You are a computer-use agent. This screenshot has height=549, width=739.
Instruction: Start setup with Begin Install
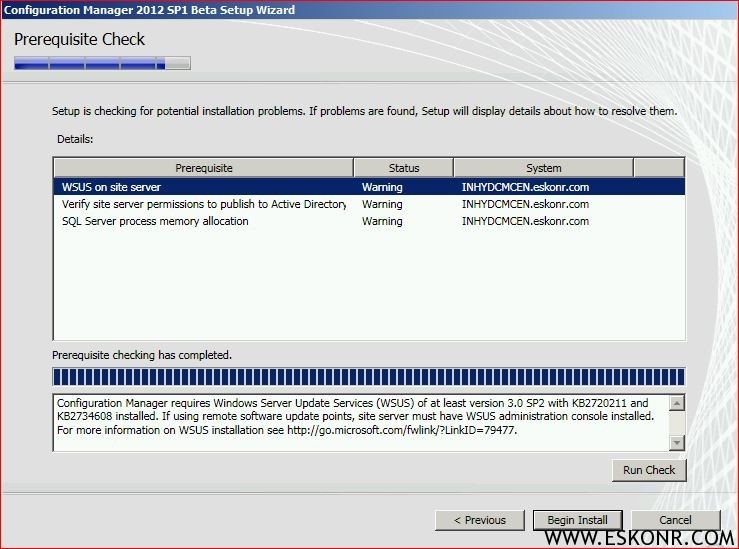pos(578,520)
